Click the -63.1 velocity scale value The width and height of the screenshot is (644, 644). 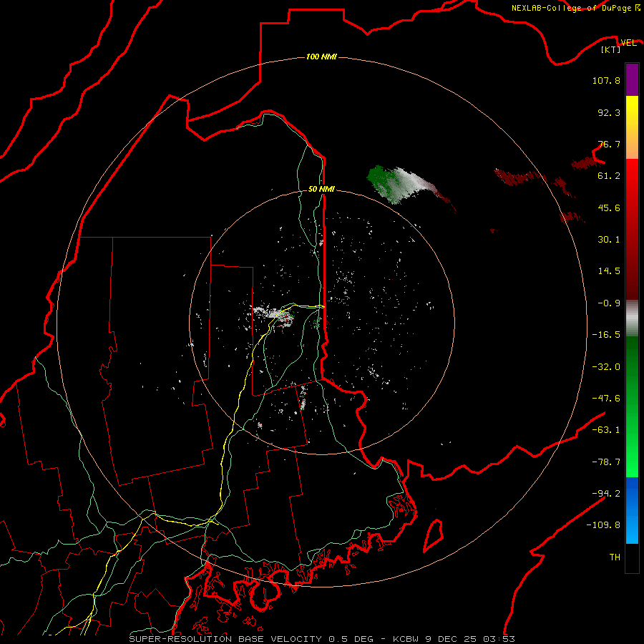pos(606,430)
